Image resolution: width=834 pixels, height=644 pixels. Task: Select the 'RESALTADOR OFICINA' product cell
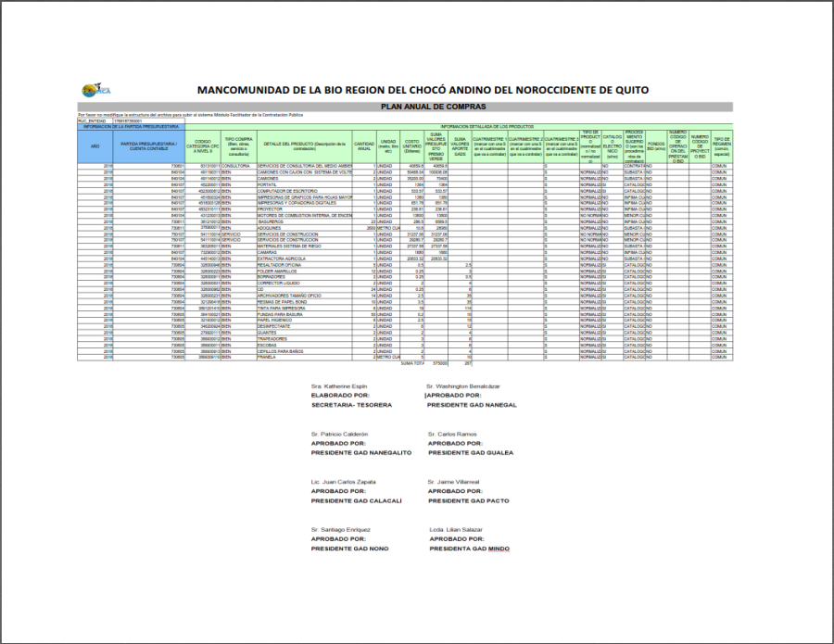pyautogui.click(x=305, y=265)
